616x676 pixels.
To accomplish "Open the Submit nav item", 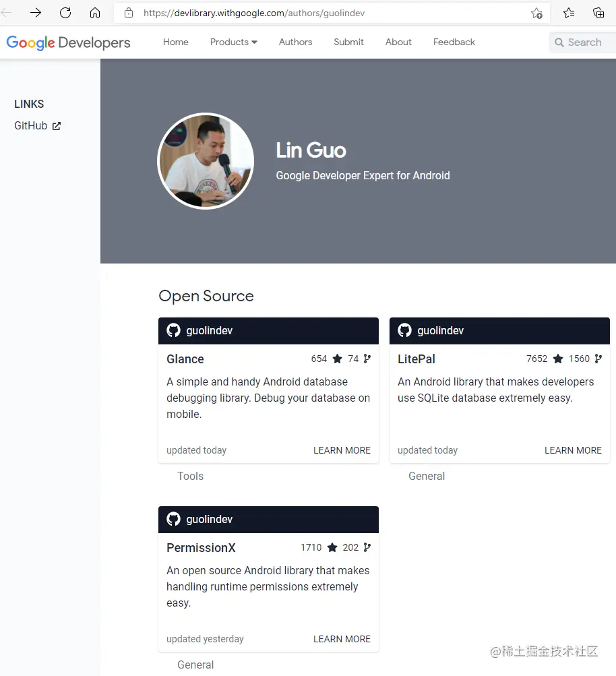I will point(348,42).
